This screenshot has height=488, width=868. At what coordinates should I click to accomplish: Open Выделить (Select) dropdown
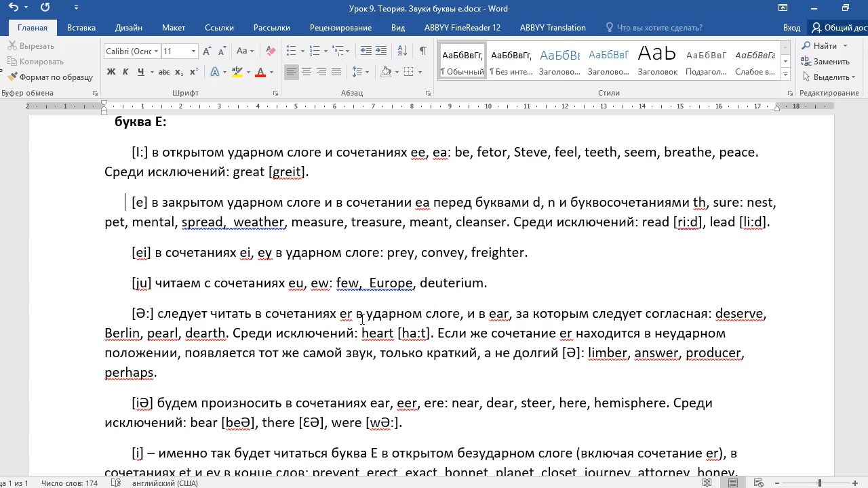point(828,77)
